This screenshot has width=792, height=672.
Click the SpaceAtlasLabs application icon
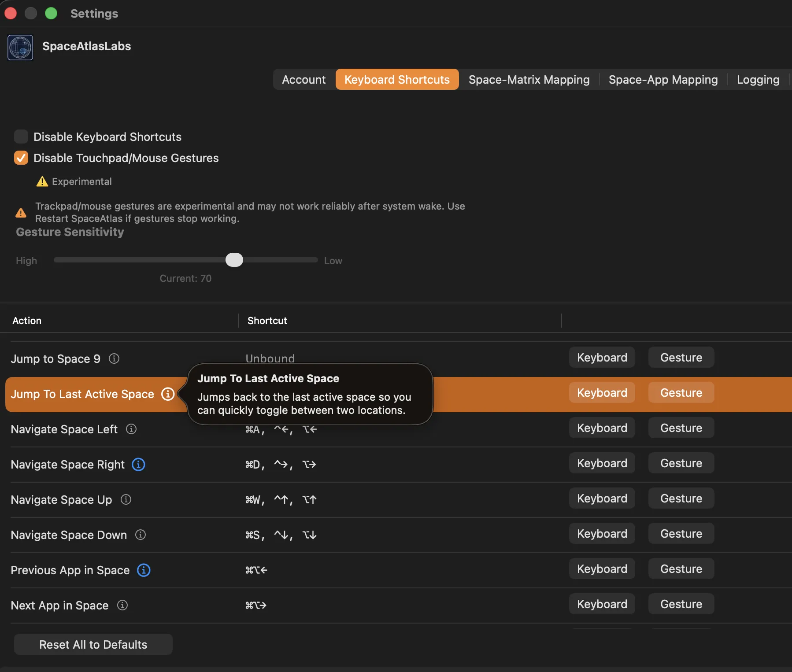[x=20, y=47]
